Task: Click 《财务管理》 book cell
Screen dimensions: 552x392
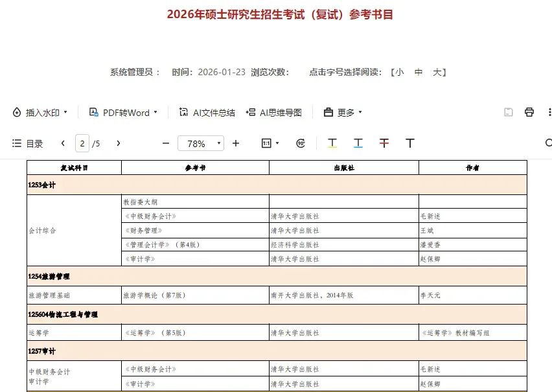Action: click(x=196, y=230)
